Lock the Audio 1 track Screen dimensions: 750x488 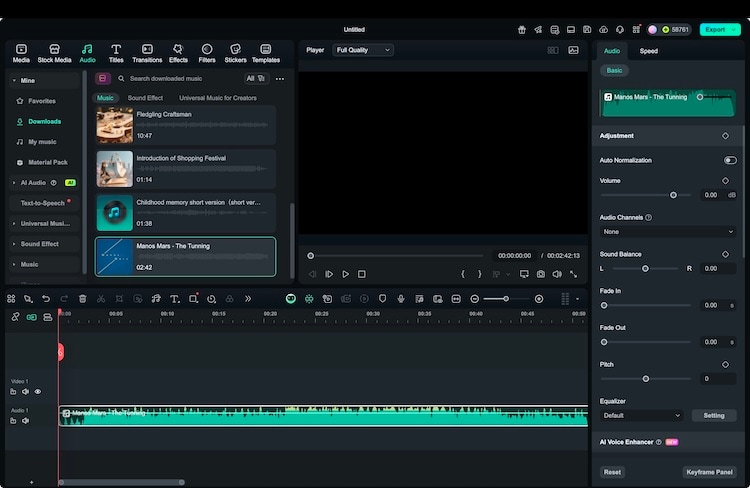pyautogui.click(x=13, y=421)
